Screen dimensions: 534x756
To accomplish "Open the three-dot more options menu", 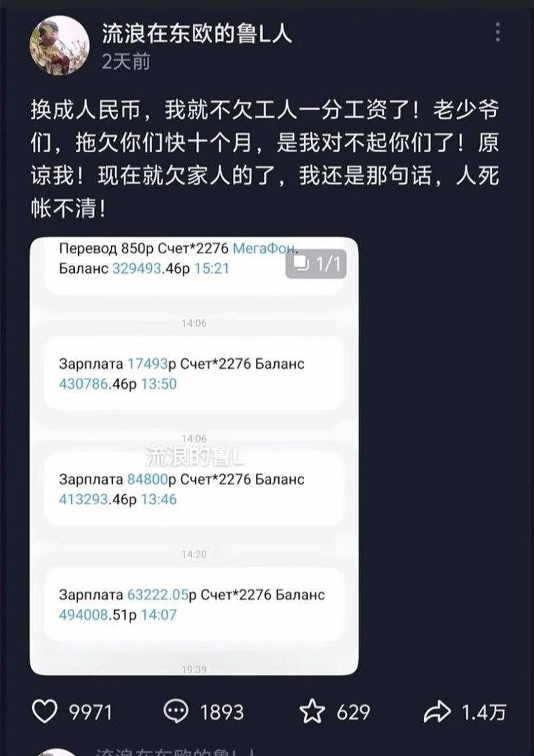I will [498, 32].
